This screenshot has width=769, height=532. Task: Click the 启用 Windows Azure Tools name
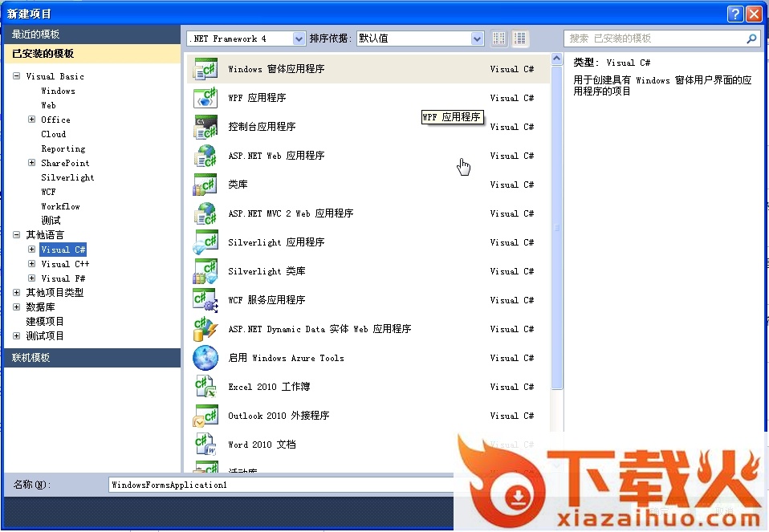pyautogui.click(x=286, y=358)
